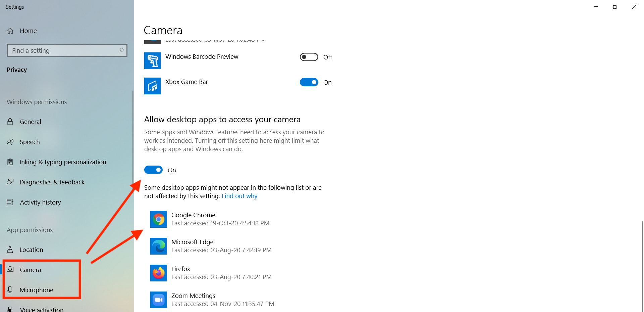Screen dimensions: 644x312
Task: Click the Xbox Game Bar app icon
Action: (x=153, y=86)
